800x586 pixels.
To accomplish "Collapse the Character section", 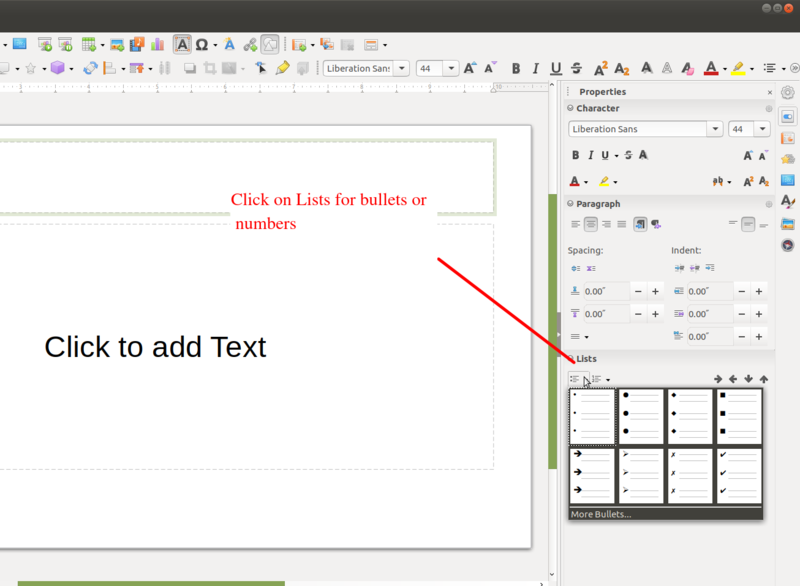I will (570, 108).
